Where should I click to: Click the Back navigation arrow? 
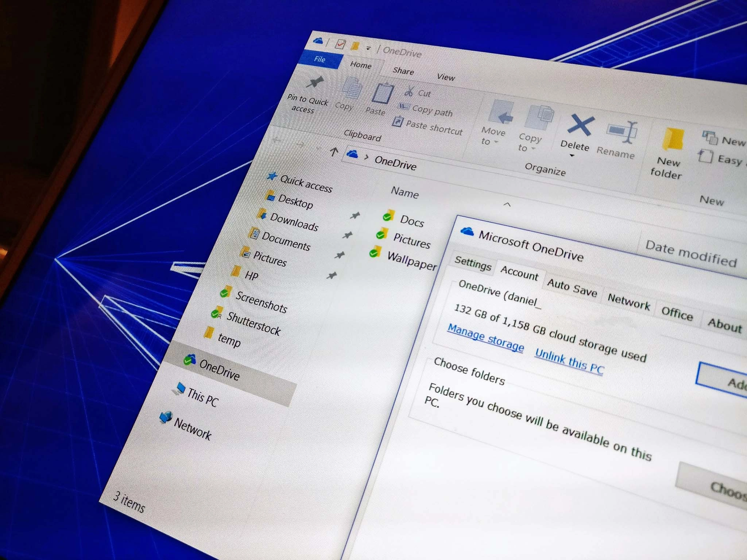[277, 140]
